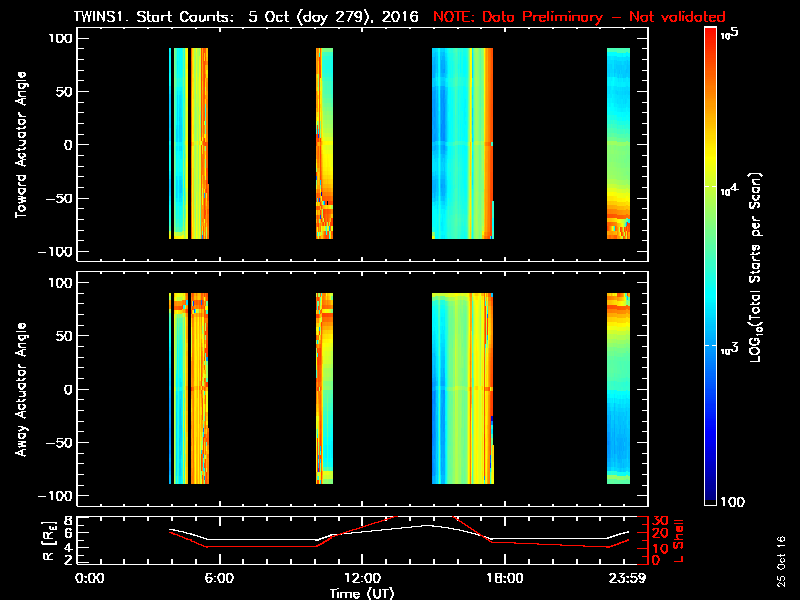Click the red 'Data Preliminary' note text
The width and height of the screenshot is (800, 600).
pos(579,17)
